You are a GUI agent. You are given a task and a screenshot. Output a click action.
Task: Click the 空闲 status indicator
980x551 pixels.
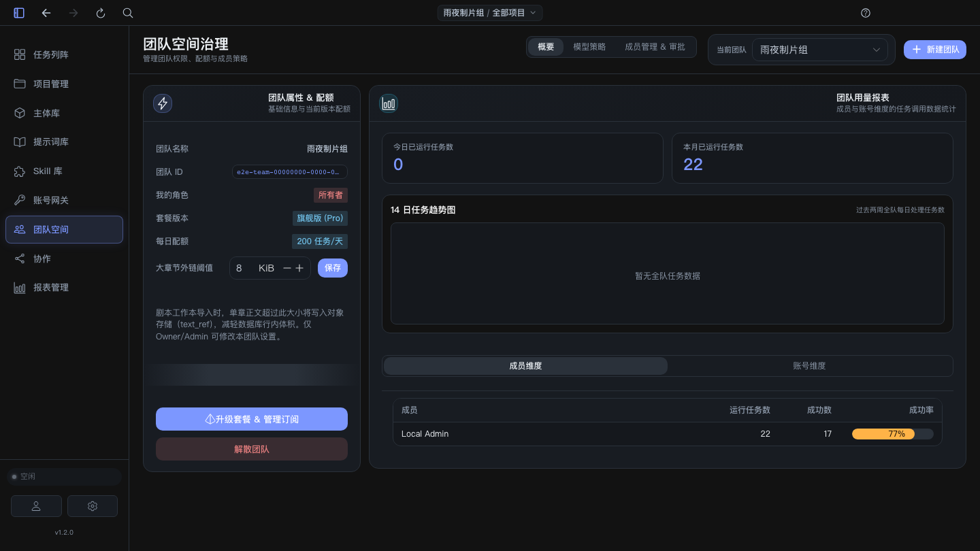point(64,477)
